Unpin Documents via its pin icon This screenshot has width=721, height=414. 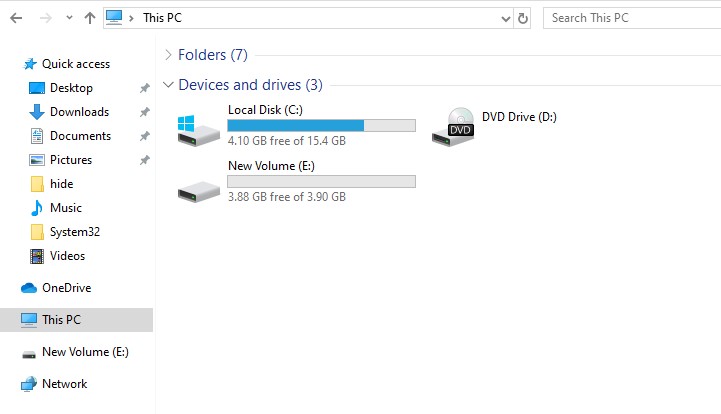[144, 136]
